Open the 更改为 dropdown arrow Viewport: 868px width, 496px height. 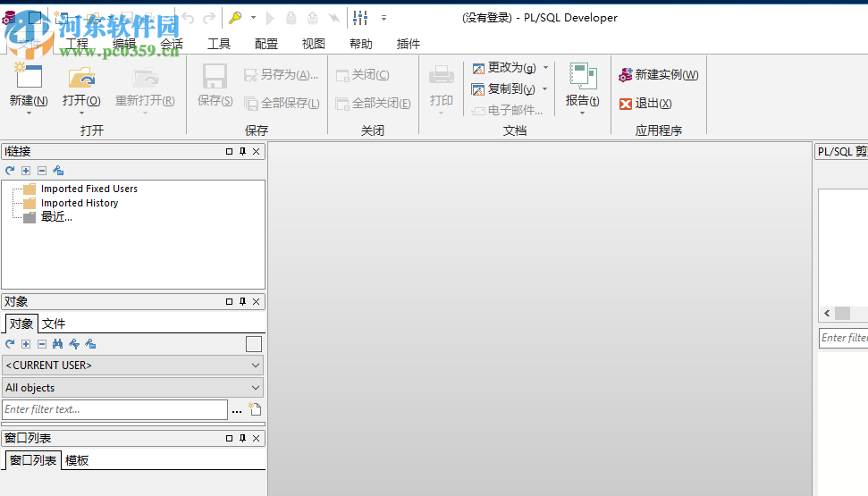[546, 68]
